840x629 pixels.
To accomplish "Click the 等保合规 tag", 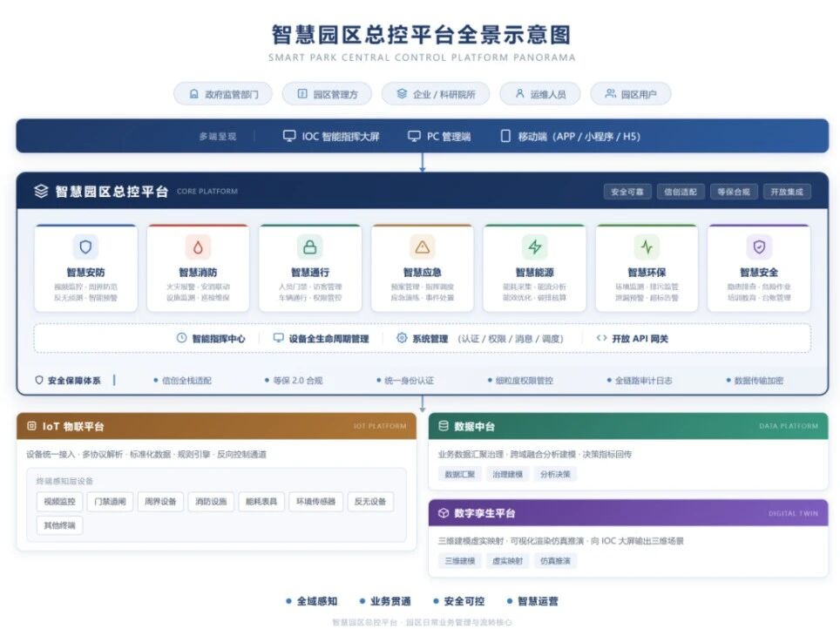I will [x=734, y=192].
